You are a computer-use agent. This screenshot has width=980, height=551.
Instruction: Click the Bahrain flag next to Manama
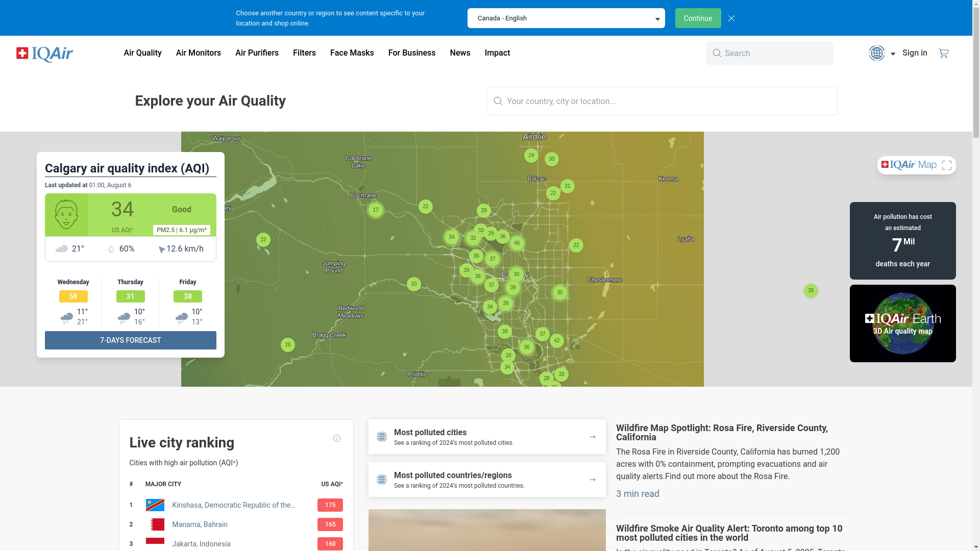click(x=155, y=524)
